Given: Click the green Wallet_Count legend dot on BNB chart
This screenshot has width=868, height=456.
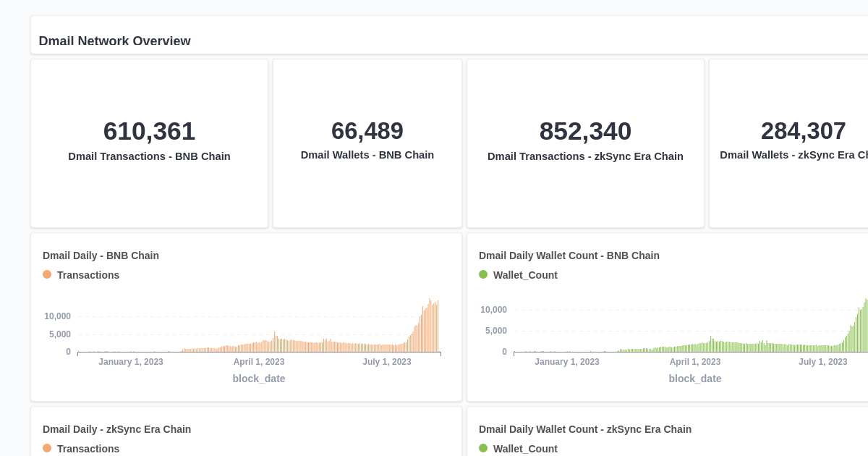Looking at the screenshot, I should tap(483, 275).
